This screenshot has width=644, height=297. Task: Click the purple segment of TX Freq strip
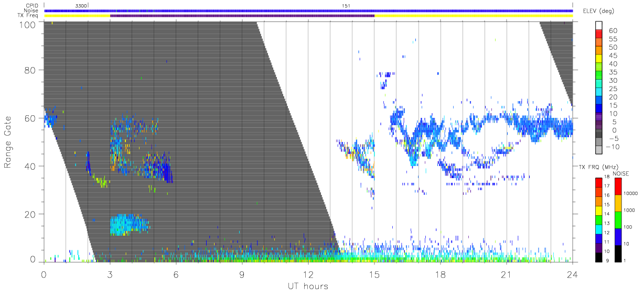coord(242,16)
